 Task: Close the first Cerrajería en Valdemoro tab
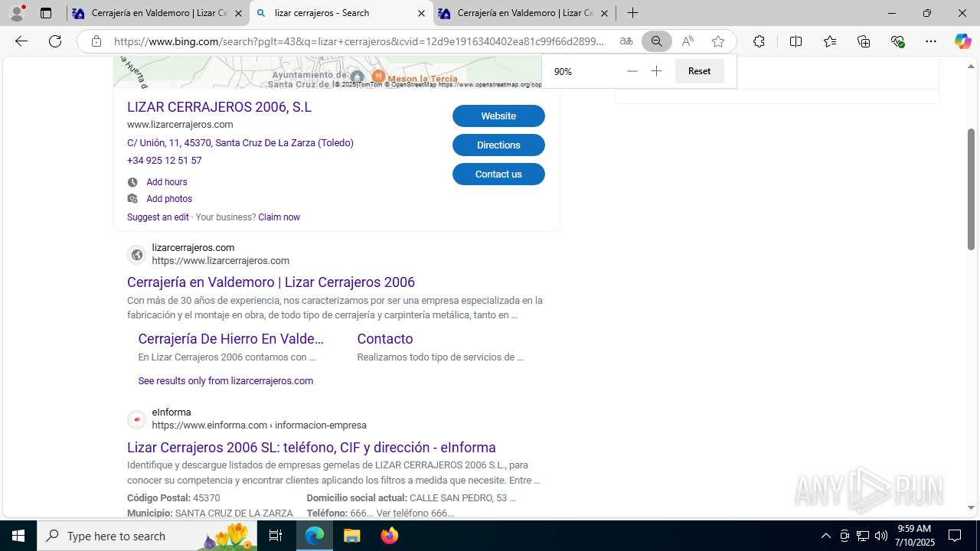(238, 13)
